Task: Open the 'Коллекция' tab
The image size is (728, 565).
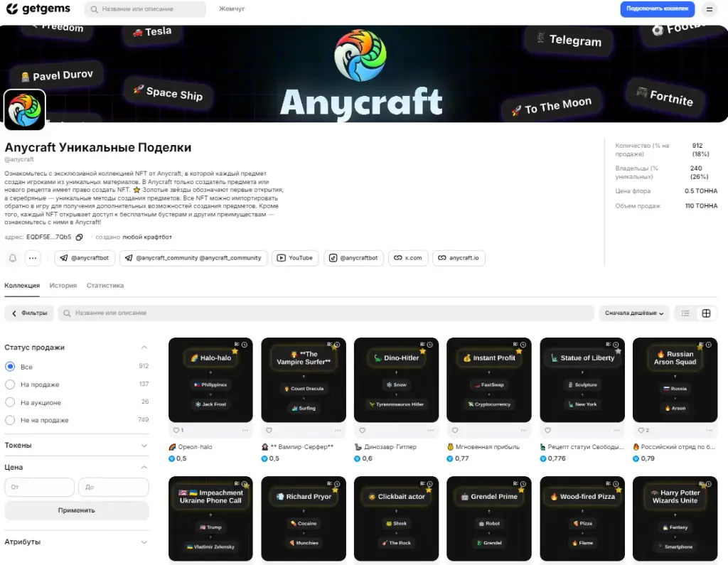Action: pyautogui.click(x=22, y=286)
